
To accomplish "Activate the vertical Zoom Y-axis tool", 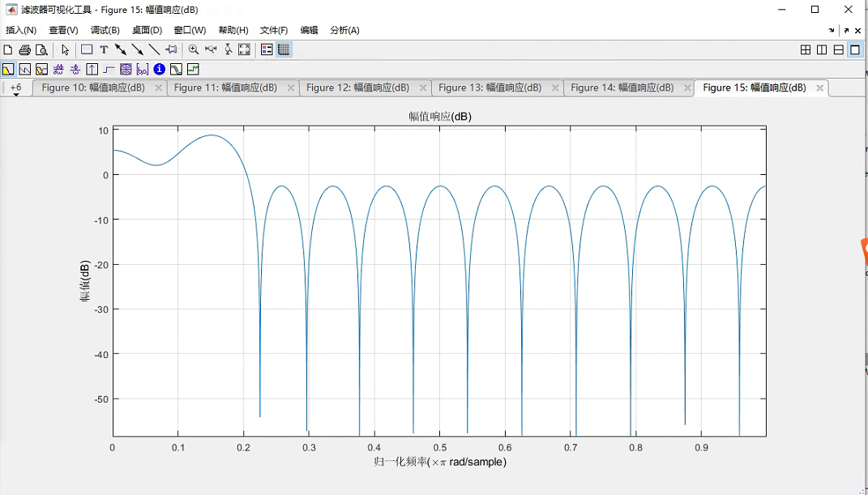I will (x=228, y=49).
